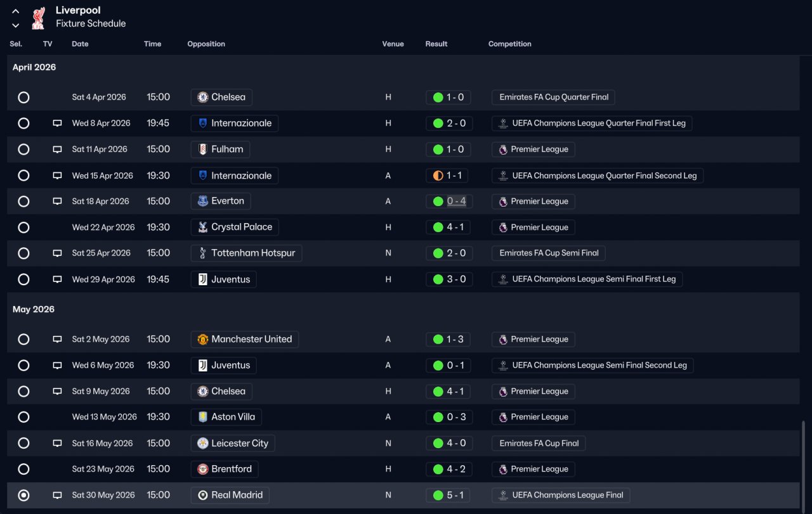
Task: Collapse the May 2026 month section header
Action: point(34,309)
